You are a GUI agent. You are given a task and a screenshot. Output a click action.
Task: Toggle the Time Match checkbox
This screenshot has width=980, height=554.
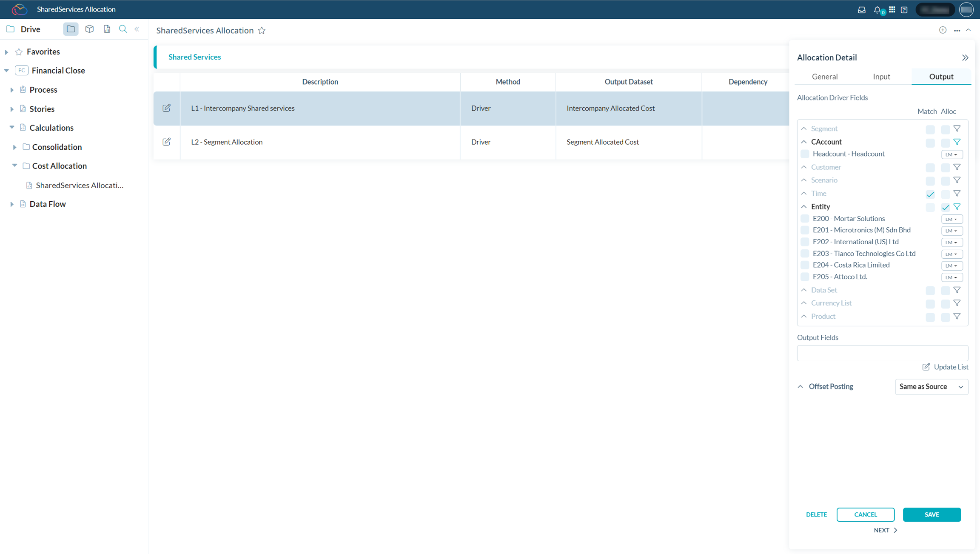(930, 194)
